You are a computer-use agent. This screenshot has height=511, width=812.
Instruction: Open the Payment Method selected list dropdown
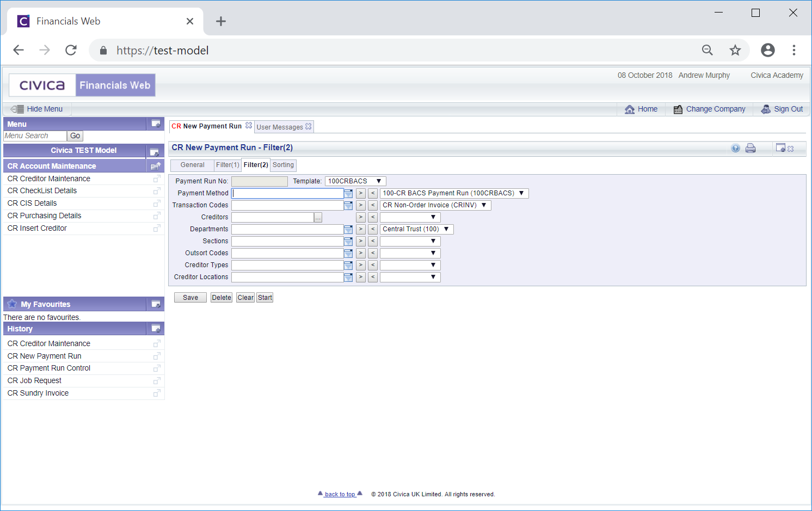[454, 193]
